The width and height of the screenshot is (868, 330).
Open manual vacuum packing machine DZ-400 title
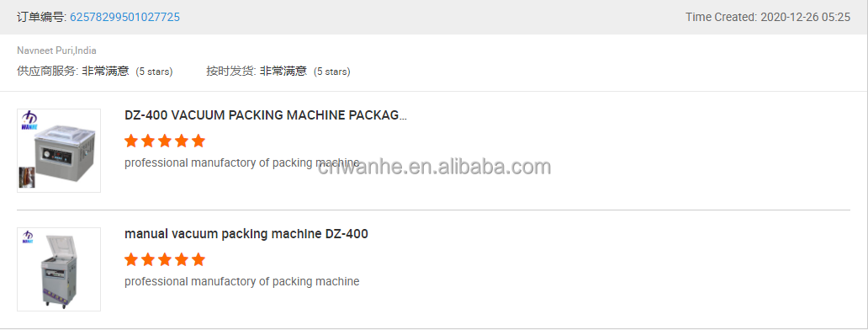coord(246,234)
